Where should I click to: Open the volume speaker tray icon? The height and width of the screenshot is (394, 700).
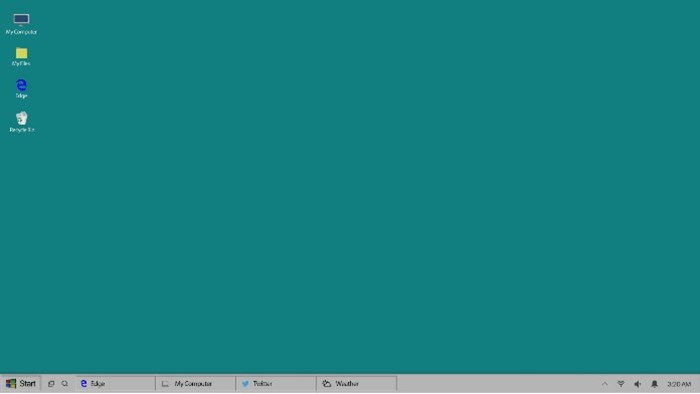pyautogui.click(x=638, y=384)
